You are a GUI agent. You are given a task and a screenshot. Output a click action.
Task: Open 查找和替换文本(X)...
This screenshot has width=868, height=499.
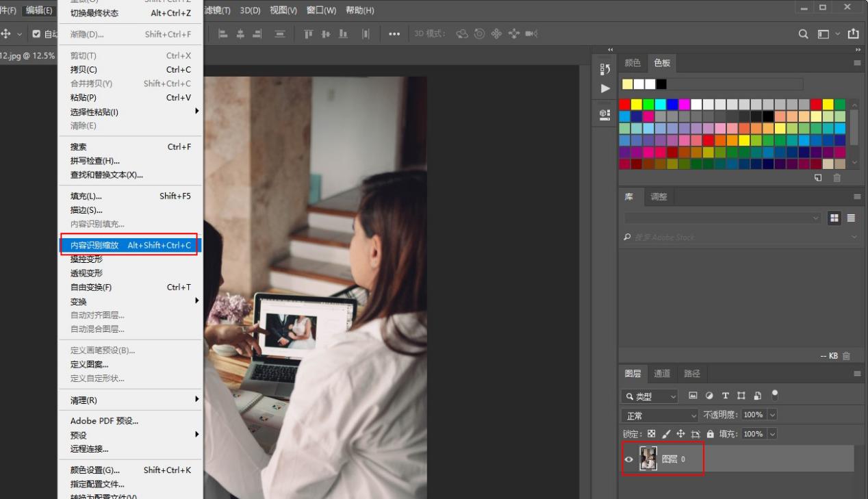131,175
